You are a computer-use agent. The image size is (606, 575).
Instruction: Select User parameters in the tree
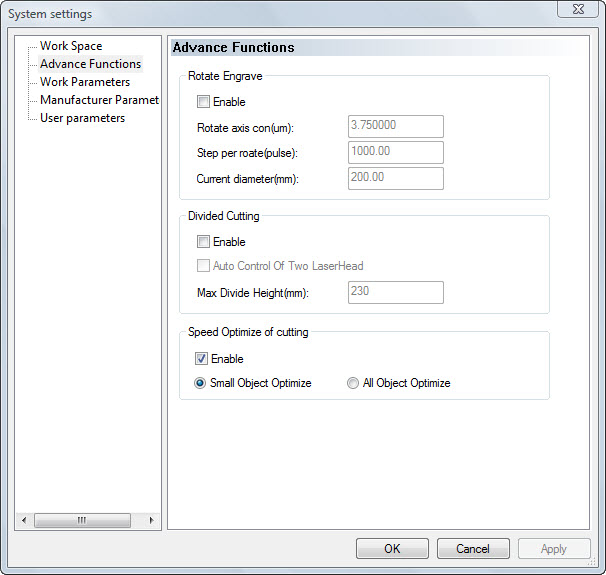click(82, 118)
